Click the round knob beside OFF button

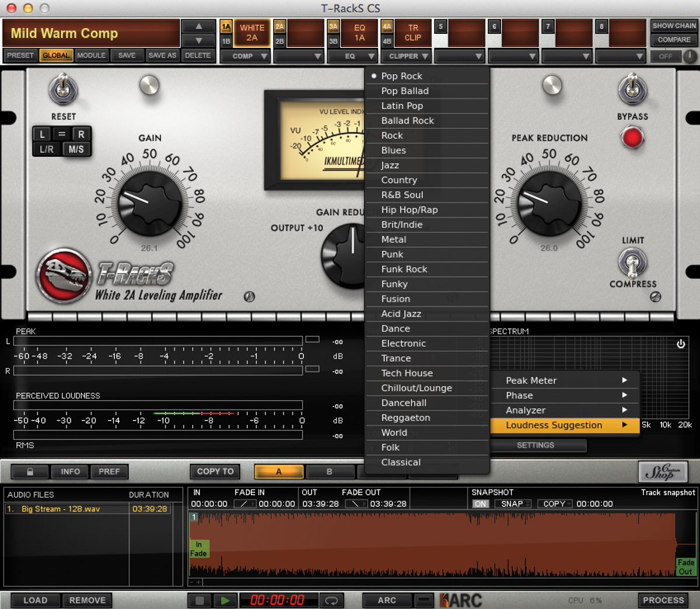690,57
